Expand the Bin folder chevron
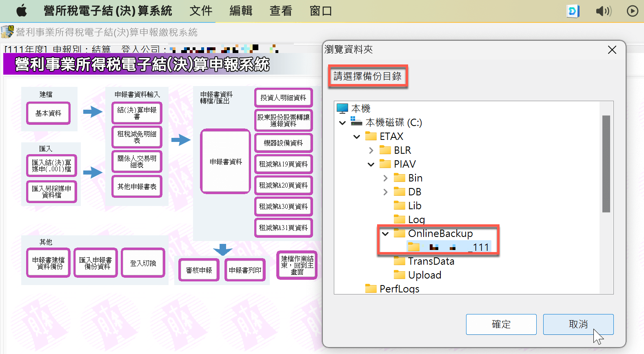The image size is (644, 354). [x=385, y=178]
